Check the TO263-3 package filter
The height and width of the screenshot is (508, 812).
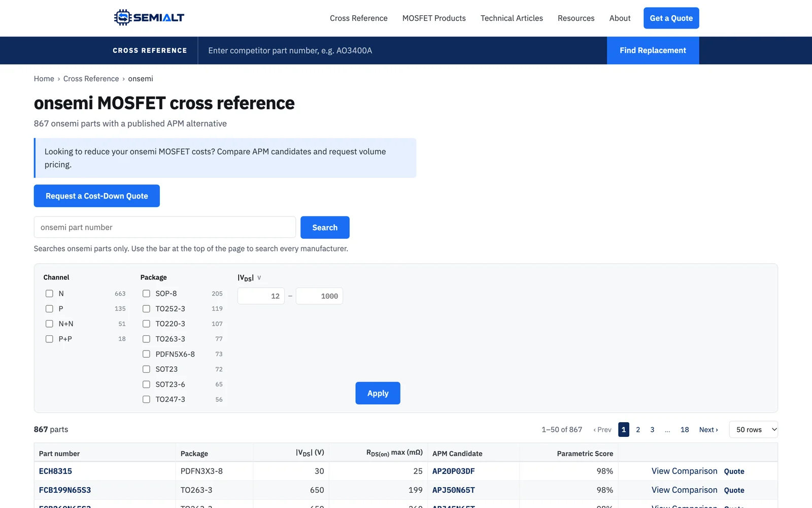tap(146, 339)
